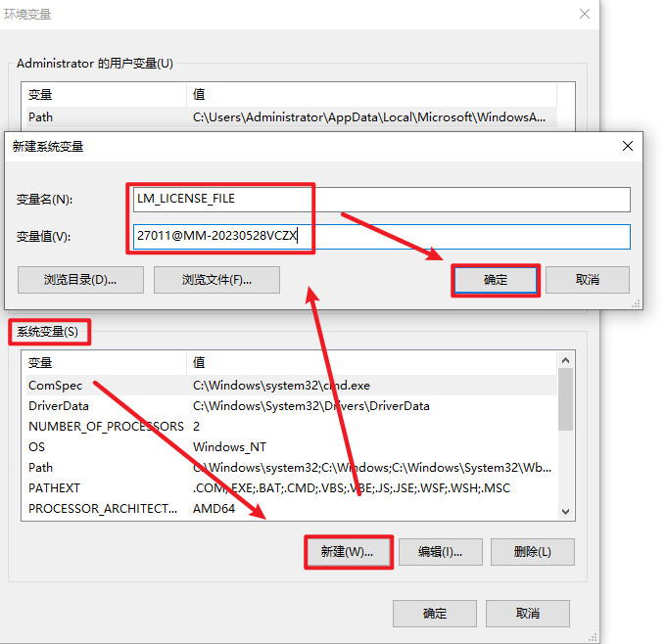Click the variable value field with 27011@MM-20230528VCZX

point(382,237)
